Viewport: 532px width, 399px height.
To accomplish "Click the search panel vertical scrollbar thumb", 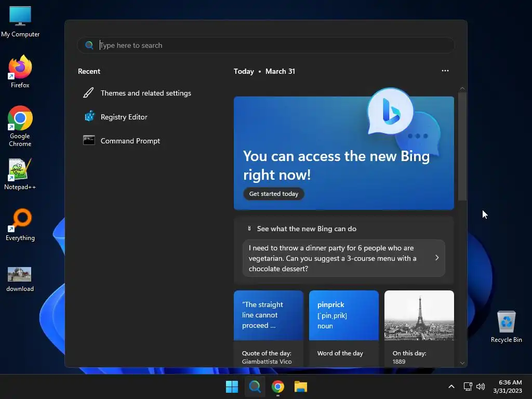I will click(462, 146).
